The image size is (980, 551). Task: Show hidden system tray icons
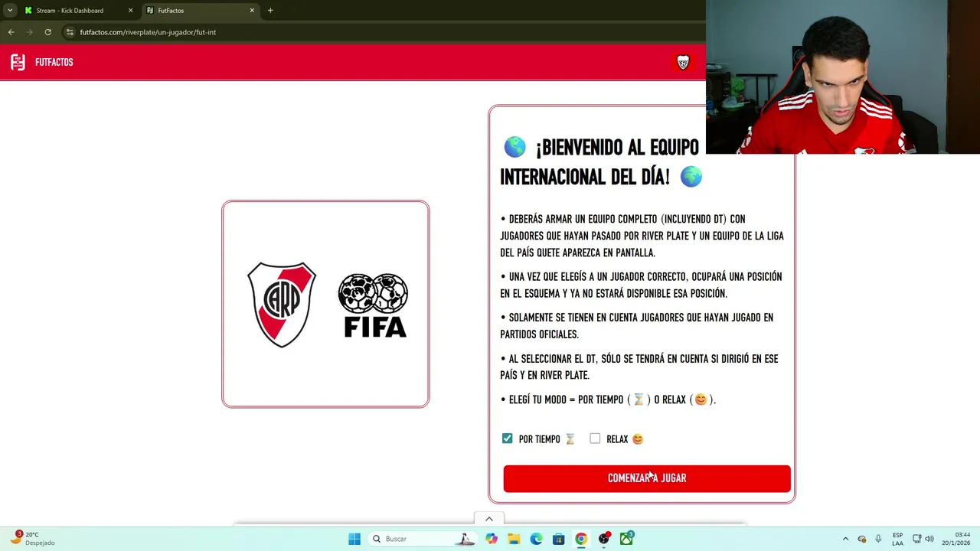[845, 539]
